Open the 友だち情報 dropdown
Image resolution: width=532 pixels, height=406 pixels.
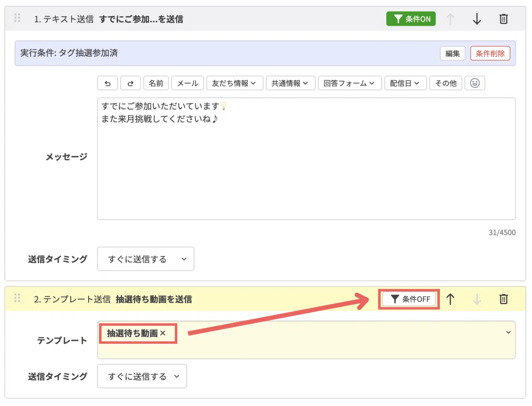[x=235, y=83]
